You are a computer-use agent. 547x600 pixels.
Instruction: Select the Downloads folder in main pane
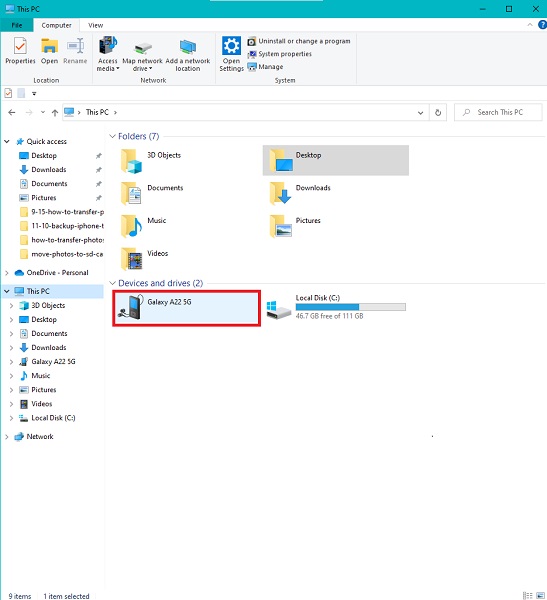336,193
